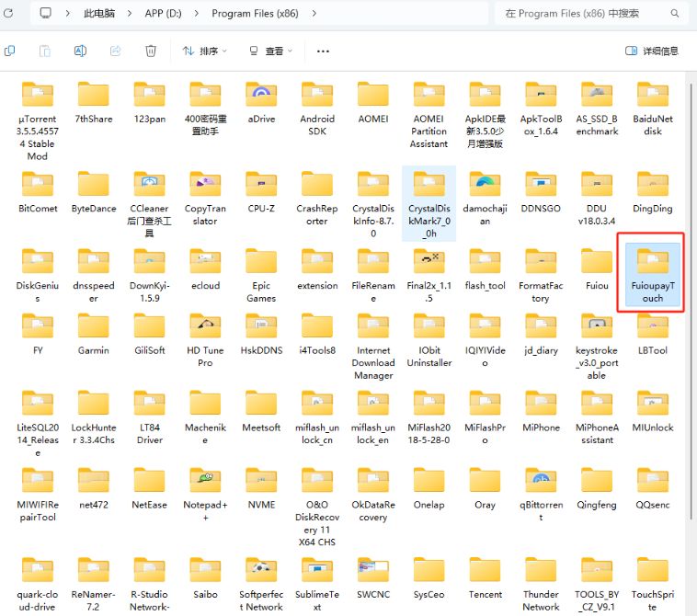
Task: Select the 400密码重置助手 folder
Action: tap(205, 108)
